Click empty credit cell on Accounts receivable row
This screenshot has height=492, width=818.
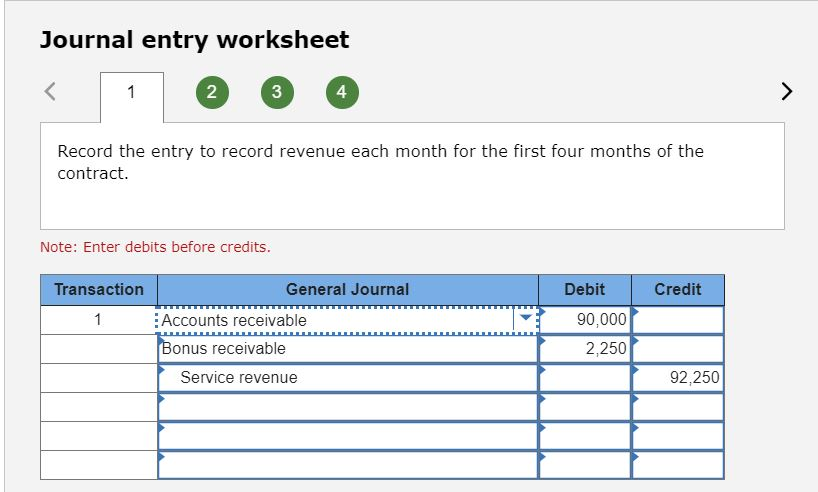(x=678, y=319)
